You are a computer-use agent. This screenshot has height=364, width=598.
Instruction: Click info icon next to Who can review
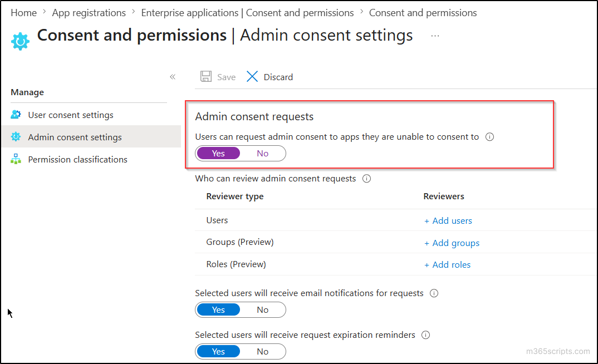point(366,178)
